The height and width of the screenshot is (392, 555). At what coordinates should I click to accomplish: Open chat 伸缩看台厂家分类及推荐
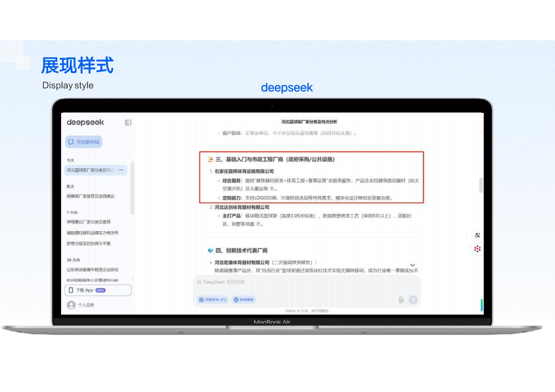tap(89, 222)
